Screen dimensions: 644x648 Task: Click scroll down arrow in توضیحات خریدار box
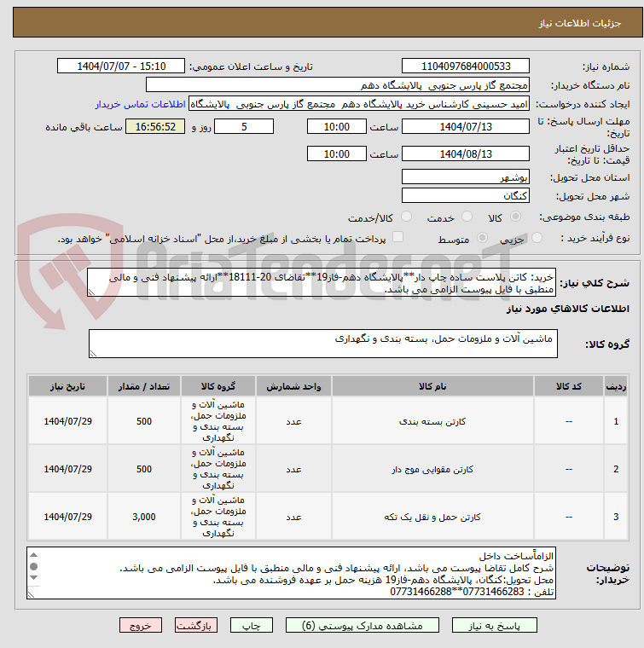pyautogui.click(x=34, y=577)
